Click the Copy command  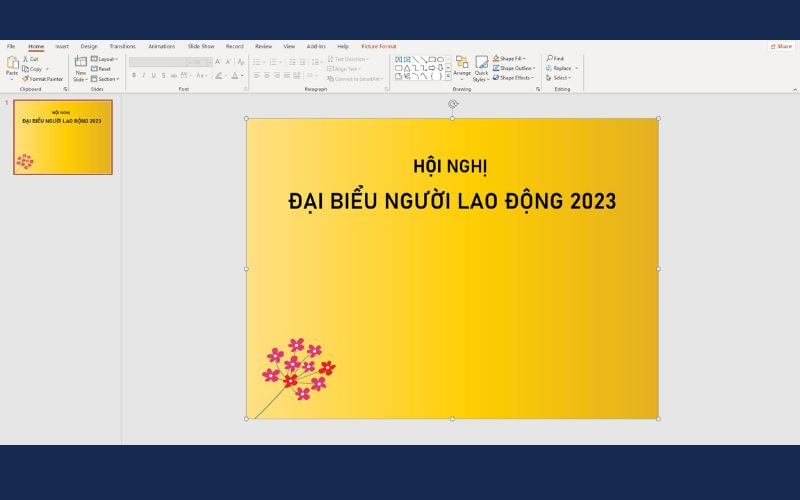33,69
